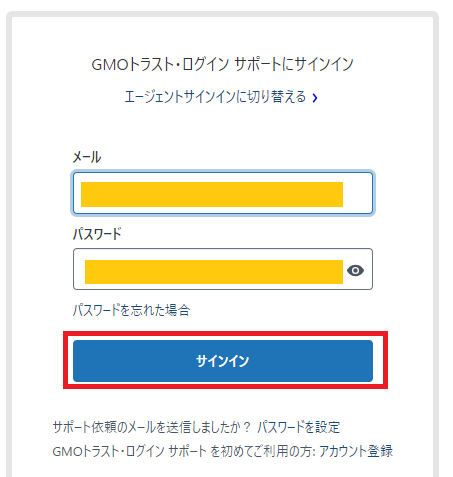Click the yellow masked area in the メール field

[x=212, y=194]
